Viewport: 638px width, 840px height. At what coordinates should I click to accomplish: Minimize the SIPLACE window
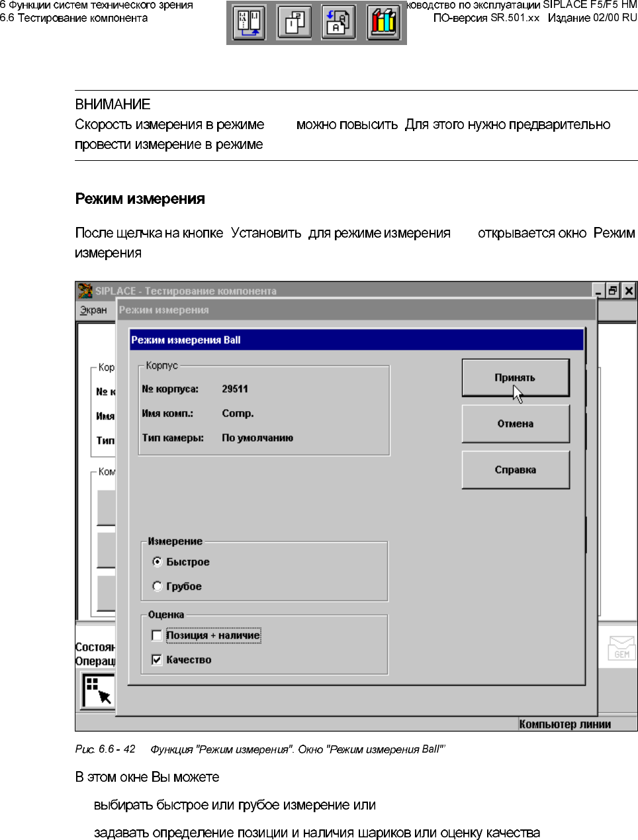click(598, 291)
